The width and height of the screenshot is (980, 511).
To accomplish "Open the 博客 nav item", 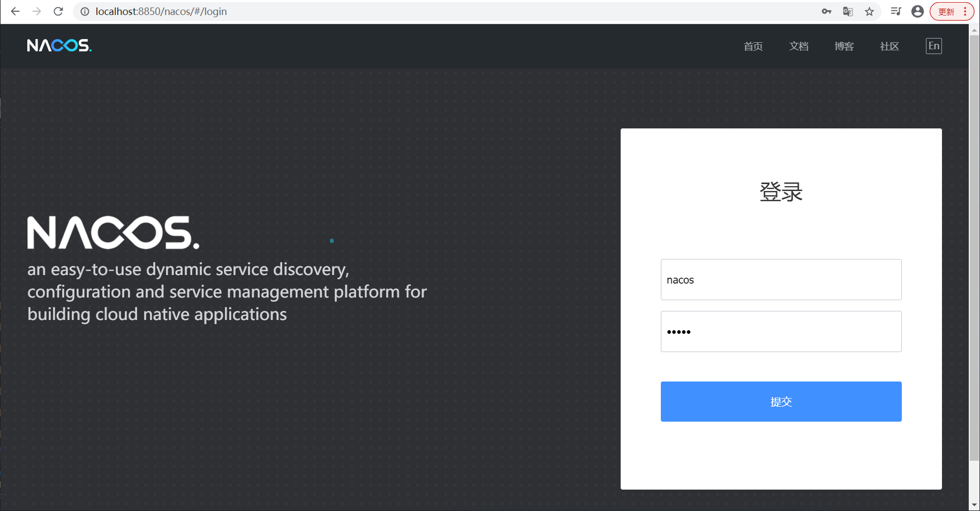I will (844, 47).
